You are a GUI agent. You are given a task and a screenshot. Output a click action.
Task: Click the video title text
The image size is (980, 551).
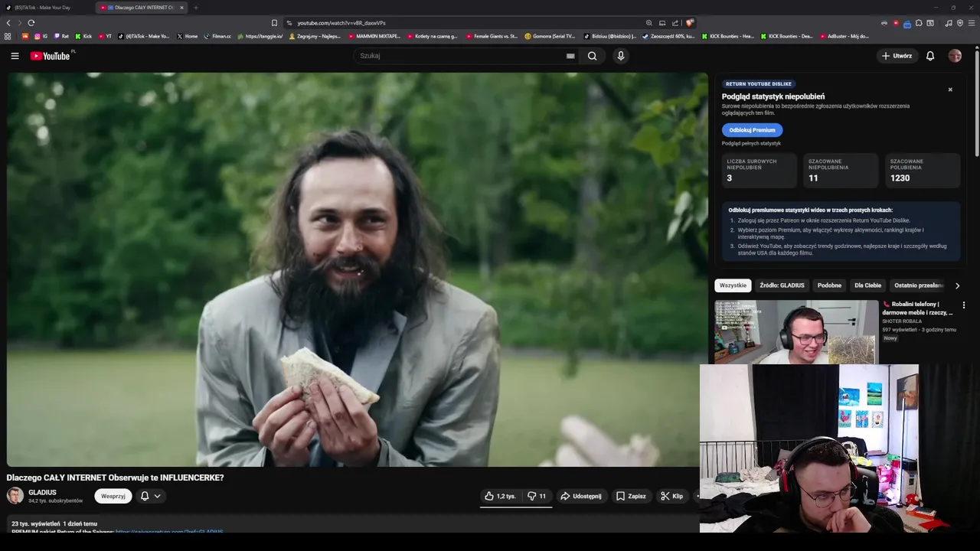tap(116, 478)
